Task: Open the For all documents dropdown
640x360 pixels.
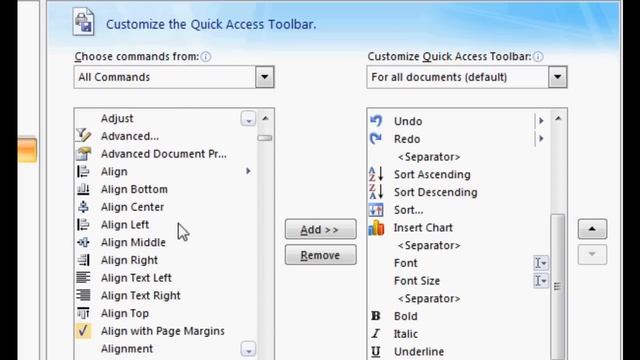Action: click(x=558, y=77)
